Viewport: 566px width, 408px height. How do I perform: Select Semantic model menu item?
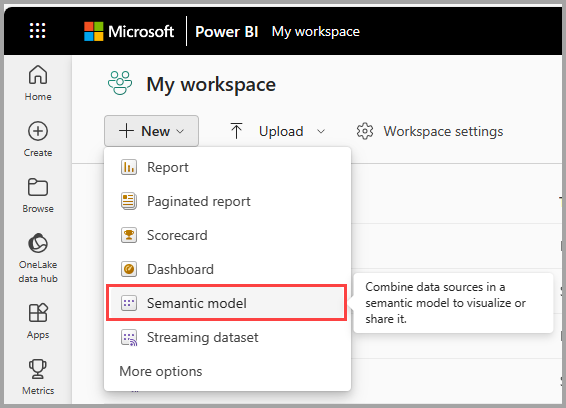[x=227, y=303]
